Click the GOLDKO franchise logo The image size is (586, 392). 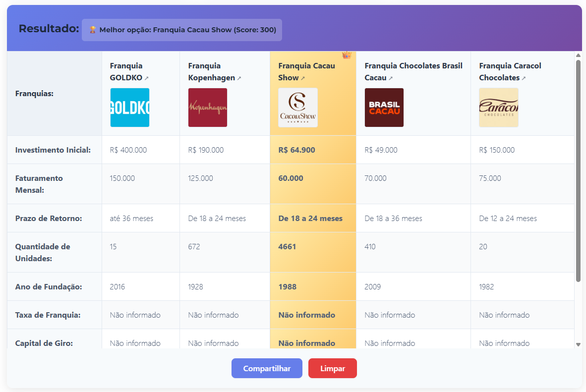(x=129, y=108)
